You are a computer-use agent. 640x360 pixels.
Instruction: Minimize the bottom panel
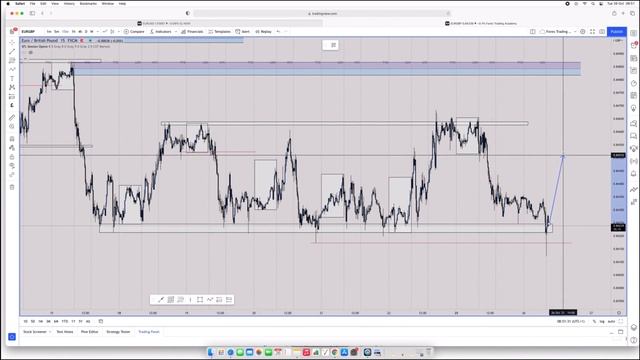point(611,332)
